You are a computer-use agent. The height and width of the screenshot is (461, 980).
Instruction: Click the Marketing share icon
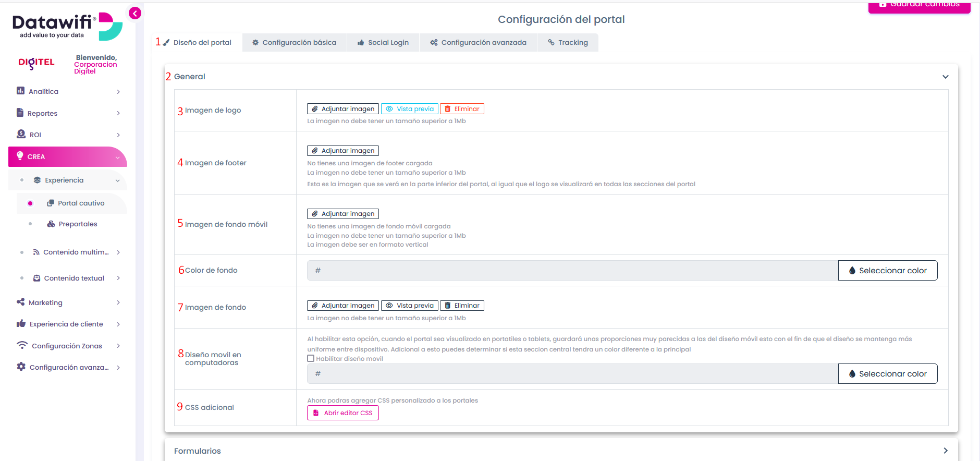(x=21, y=302)
